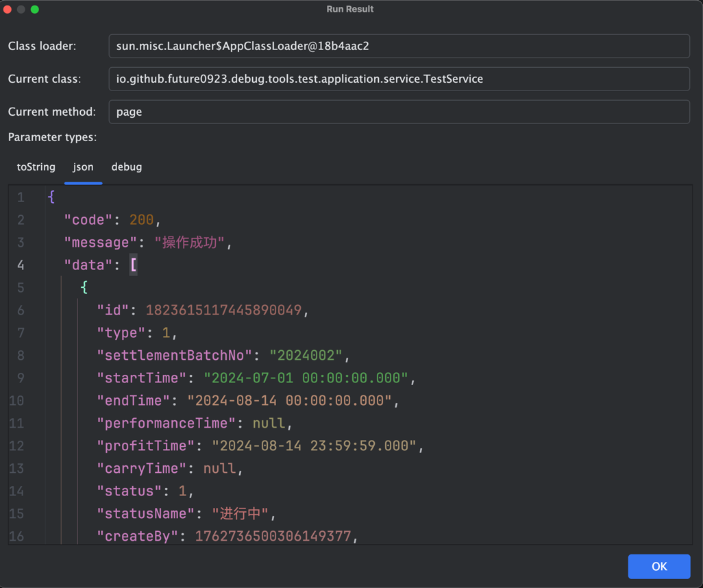This screenshot has width=703, height=588.
Task: Click the "endTime" key
Action: pyautogui.click(x=134, y=400)
